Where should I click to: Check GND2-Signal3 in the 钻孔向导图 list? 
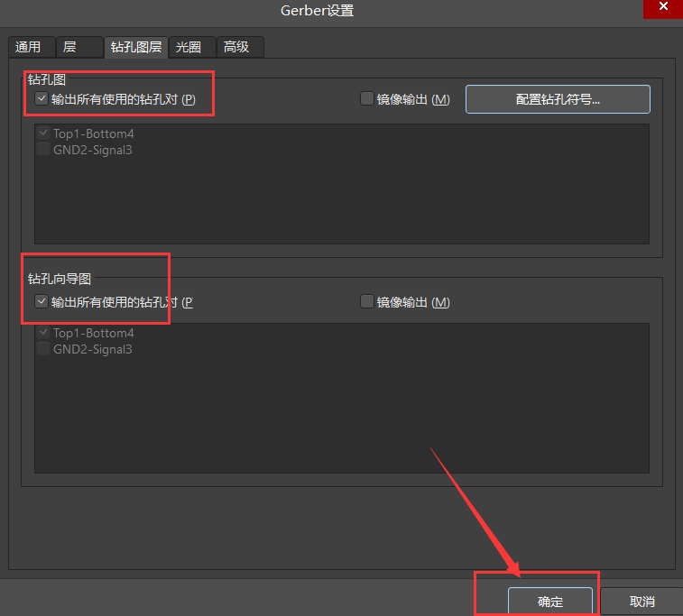click(x=43, y=349)
